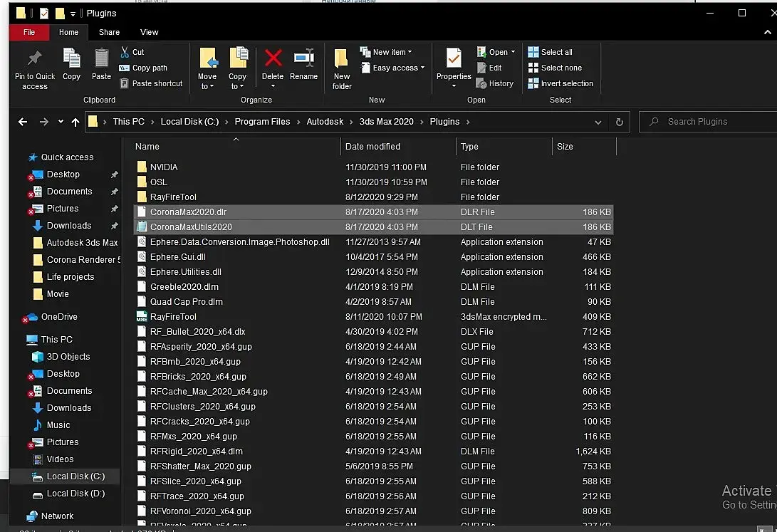Image resolution: width=777 pixels, height=532 pixels.
Task: Collapse the ribbon with chevron
Action: coord(768,32)
